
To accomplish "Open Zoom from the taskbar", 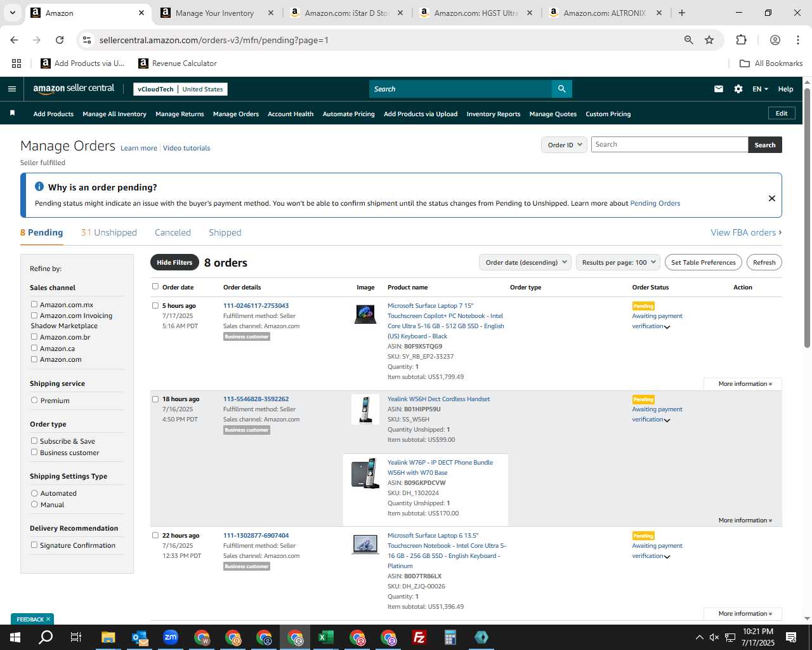I will tap(170, 637).
